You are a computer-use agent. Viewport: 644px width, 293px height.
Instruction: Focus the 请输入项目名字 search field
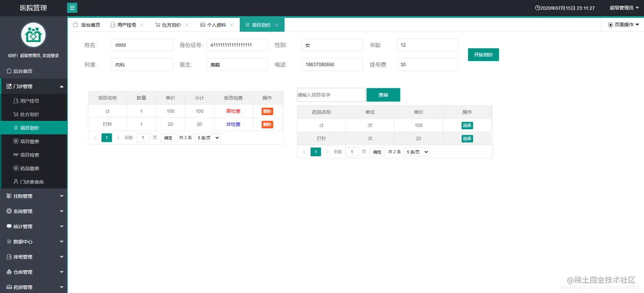pyautogui.click(x=331, y=95)
